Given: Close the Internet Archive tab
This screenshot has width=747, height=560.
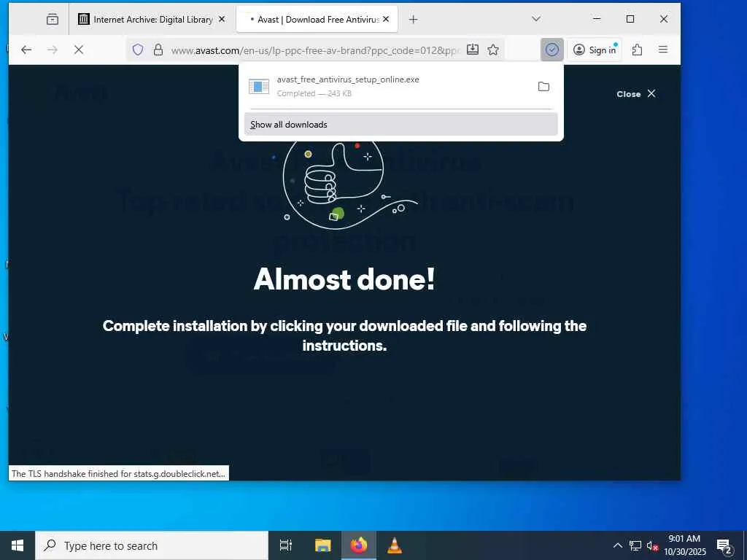Looking at the screenshot, I should pyautogui.click(x=222, y=20).
